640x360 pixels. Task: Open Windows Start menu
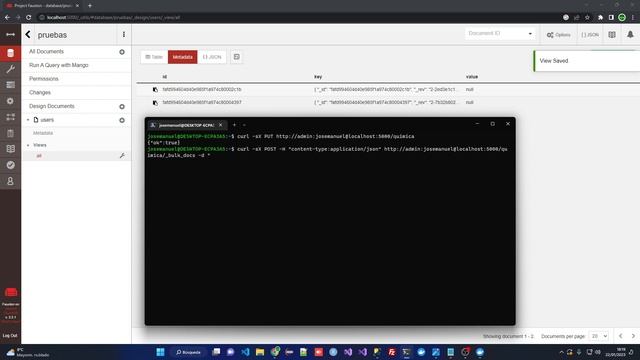[x=160, y=352]
